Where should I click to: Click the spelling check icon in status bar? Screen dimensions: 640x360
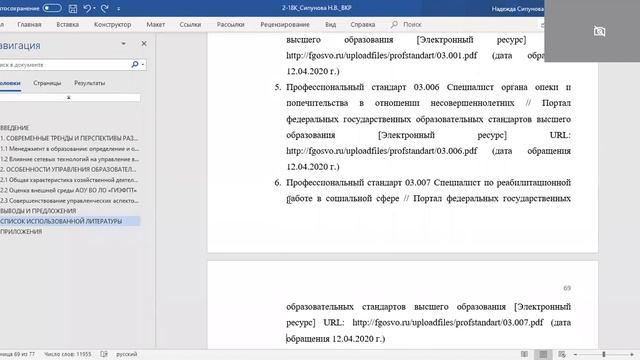[x=104, y=354]
